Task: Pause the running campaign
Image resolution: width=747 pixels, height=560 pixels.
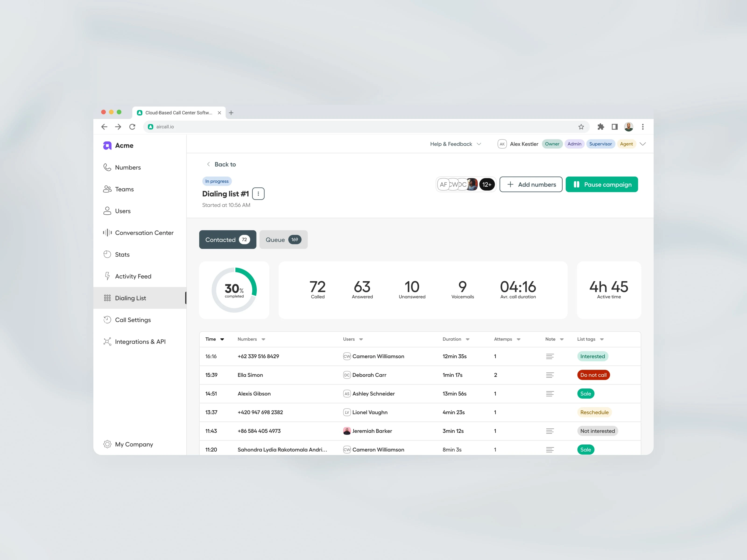Action: (601, 184)
